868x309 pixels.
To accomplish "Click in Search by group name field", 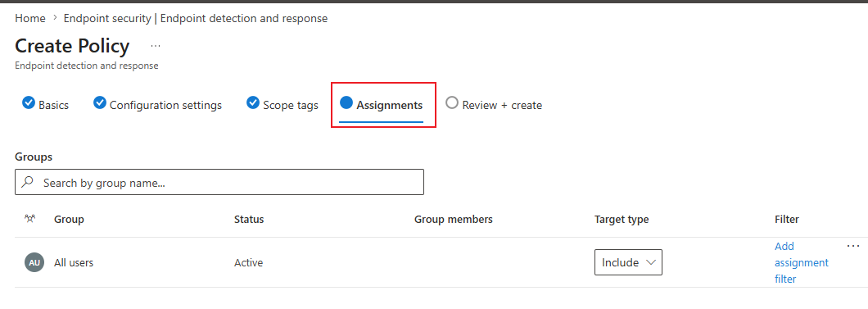I will (219, 182).
